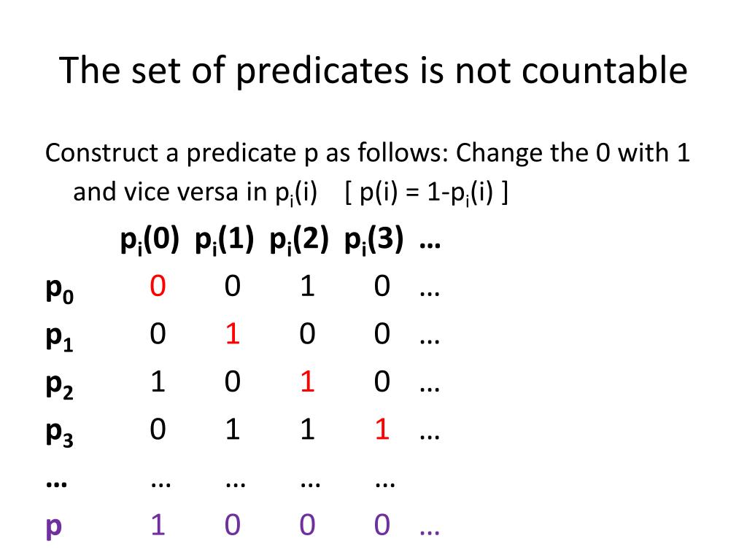Click the last purple 0 in the p row
Viewport: 747px width, 560px height.
(x=382, y=525)
